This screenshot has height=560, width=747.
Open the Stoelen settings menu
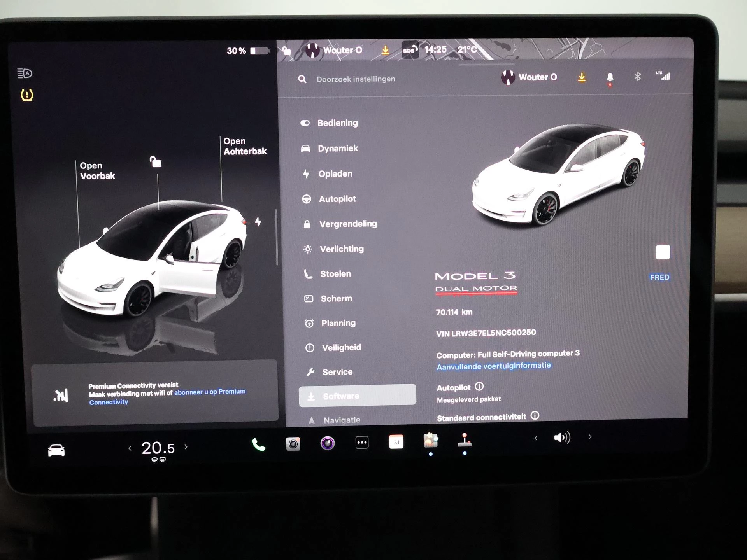[336, 274]
